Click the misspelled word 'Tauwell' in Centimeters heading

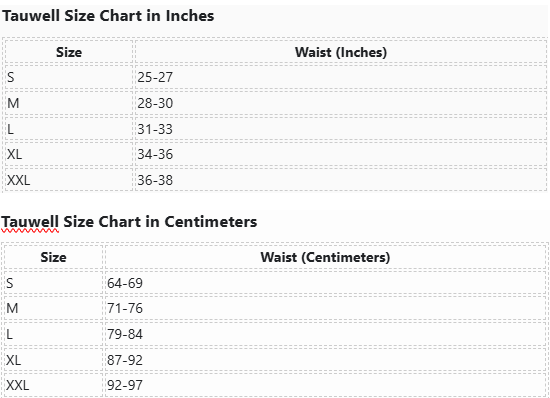click(x=30, y=222)
